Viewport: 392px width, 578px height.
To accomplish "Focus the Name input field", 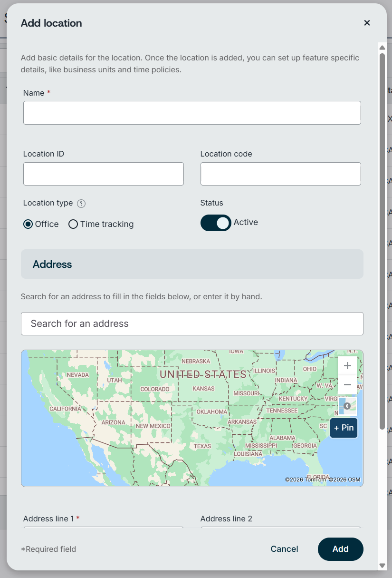I will (x=192, y=113).
